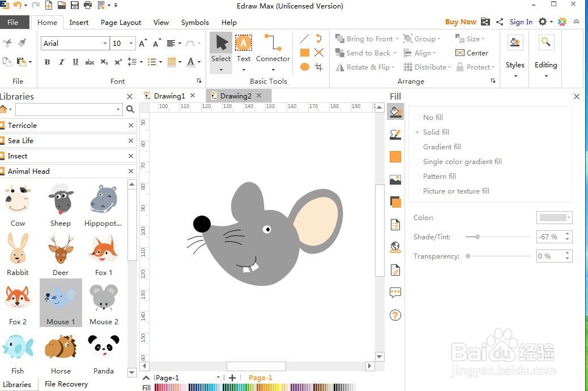Switch to the Drawing1 document tab
This screenshot has height=391, width=588.
[x=169, y=96]
